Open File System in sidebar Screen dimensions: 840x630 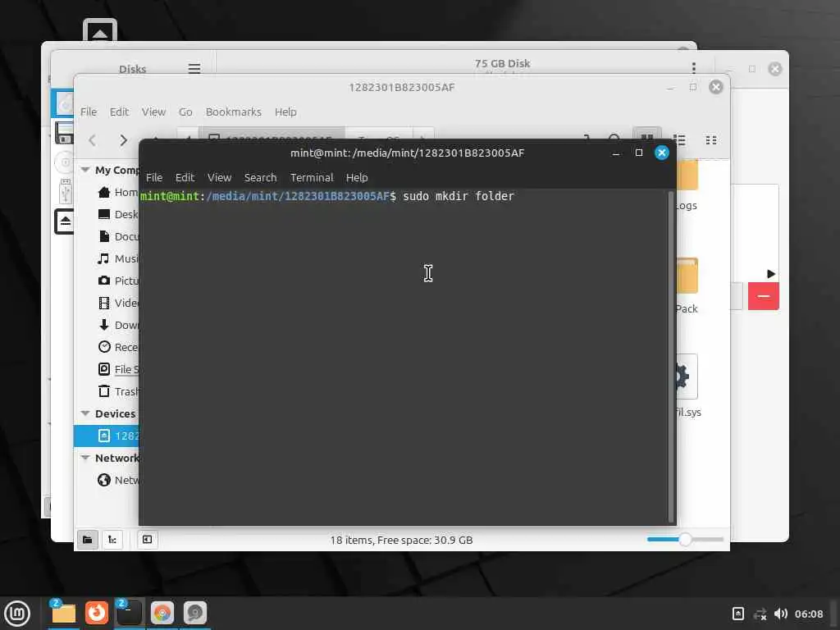click(x=118, y=369)
